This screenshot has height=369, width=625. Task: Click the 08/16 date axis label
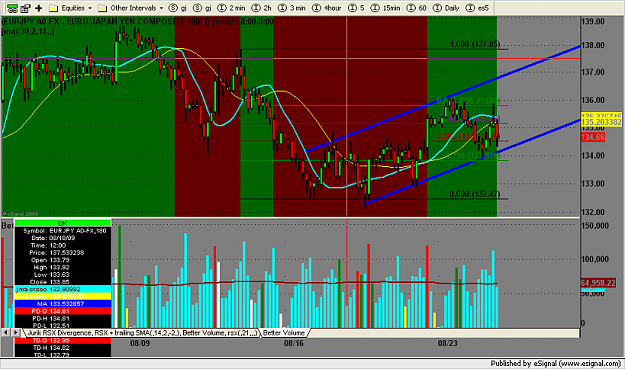(294, 343)
